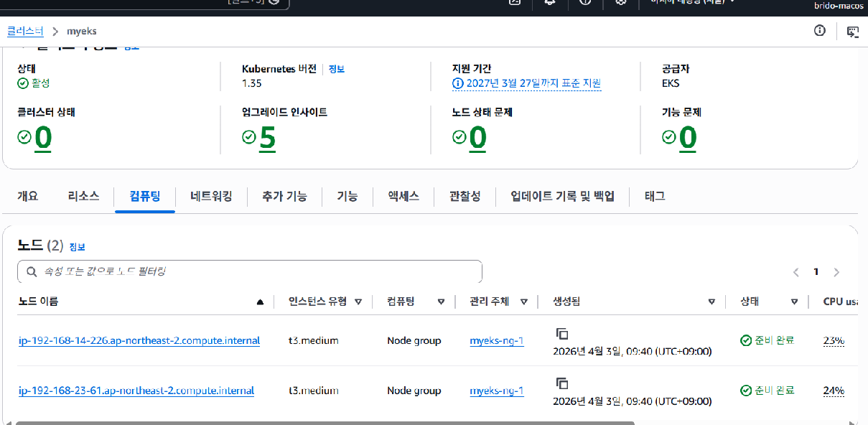868x425 pixels.
Task: Open node ip-192-168-14-226 details link
Action: tap(139, 341)
